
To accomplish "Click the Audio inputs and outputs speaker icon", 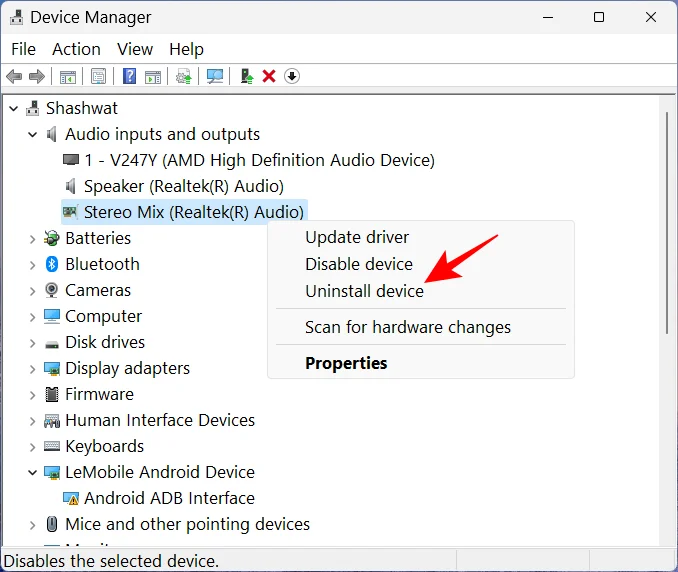I will [x=51, y=134].
